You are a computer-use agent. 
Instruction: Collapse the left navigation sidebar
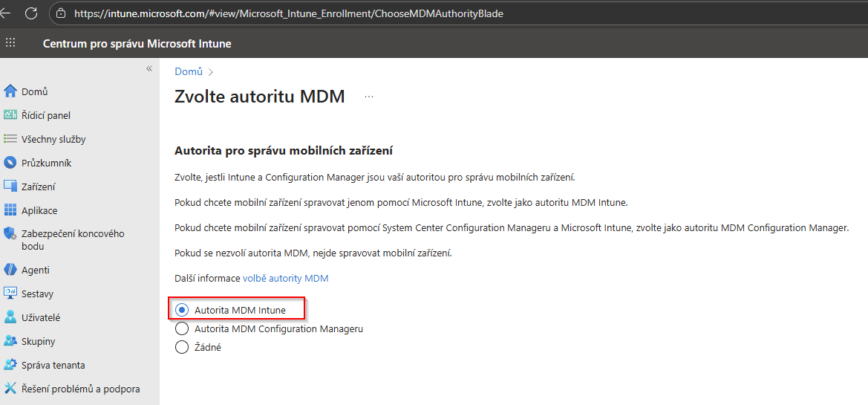coord(149,68)
